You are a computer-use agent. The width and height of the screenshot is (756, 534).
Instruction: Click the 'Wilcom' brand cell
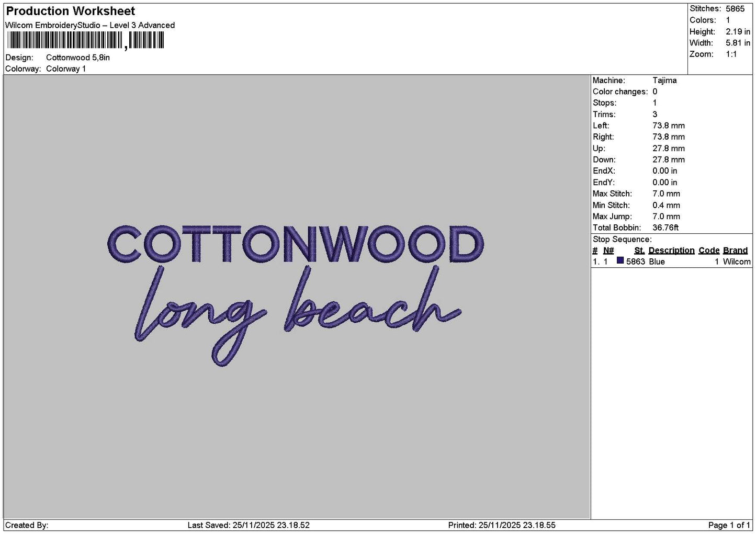737,262
